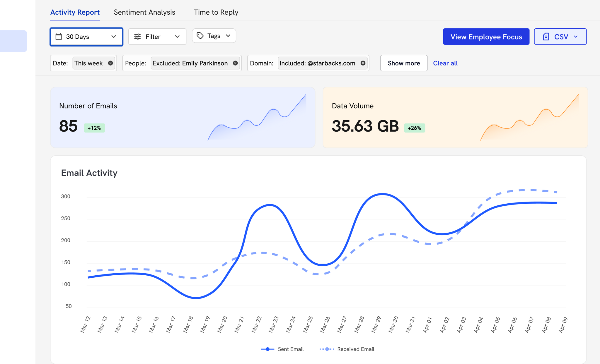Expand the Filter dropdown menu
Viewport: 600px width, 364px height.
coord(177,37)
